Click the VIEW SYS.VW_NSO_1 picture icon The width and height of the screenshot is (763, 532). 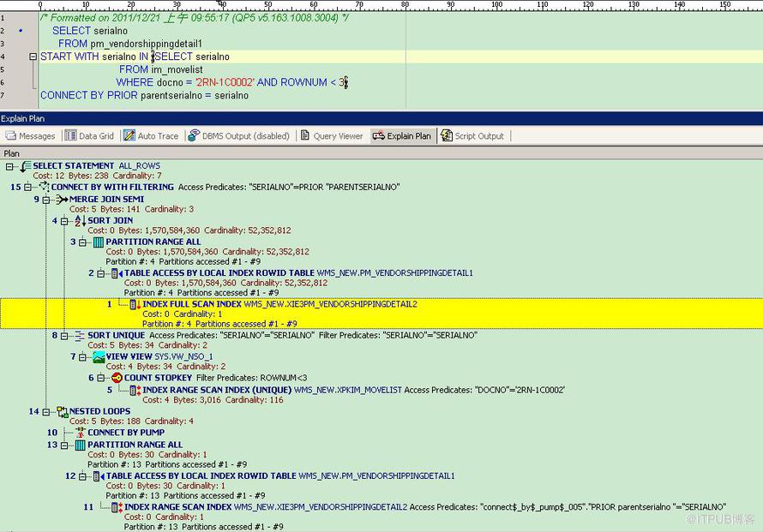[x=99, y=356]
